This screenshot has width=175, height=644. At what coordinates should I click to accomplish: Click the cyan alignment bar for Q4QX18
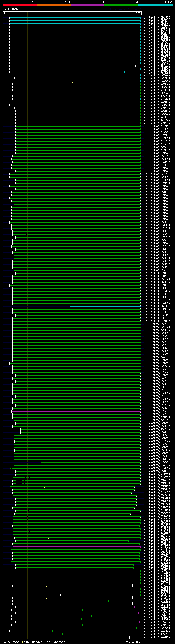(x=106, y=306)
